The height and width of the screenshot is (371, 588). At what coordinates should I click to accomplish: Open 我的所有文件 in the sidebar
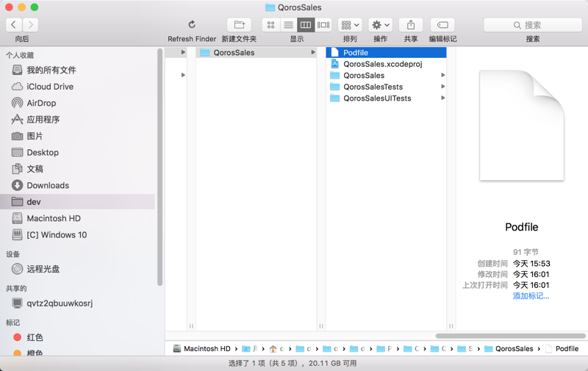point(51,70)
